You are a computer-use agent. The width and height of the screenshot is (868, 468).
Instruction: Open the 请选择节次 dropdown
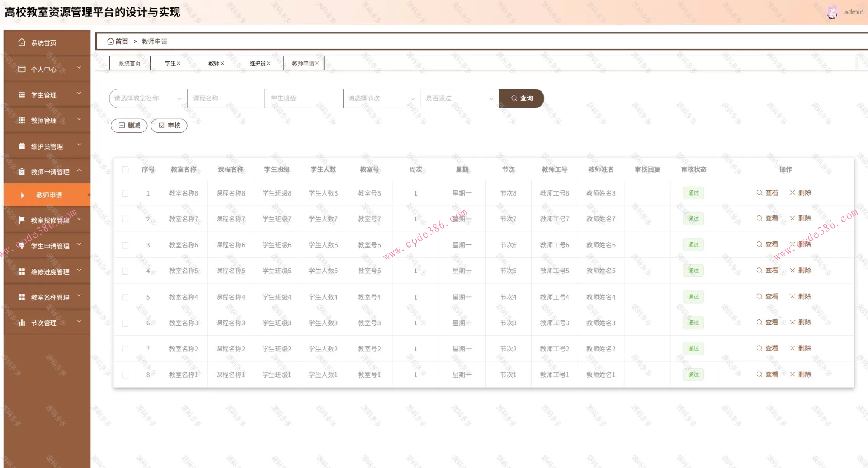click(381, 98)
